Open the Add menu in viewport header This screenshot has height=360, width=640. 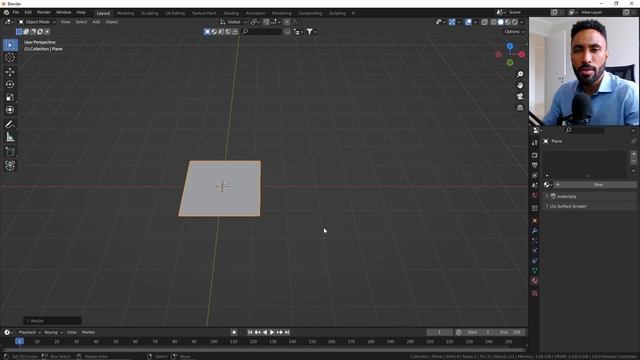pyautogui.click(x=96, y=22)
